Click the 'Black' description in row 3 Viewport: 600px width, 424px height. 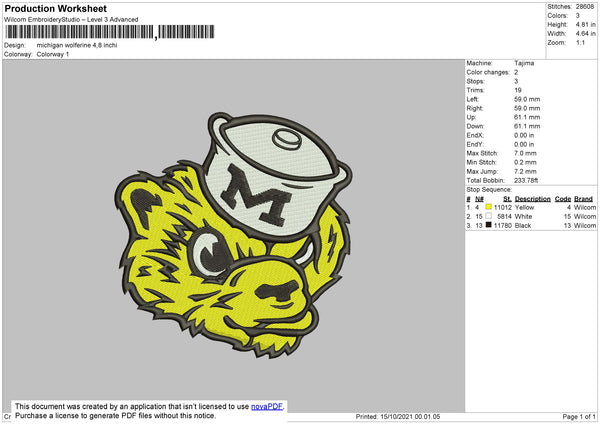tap(523, 226)
